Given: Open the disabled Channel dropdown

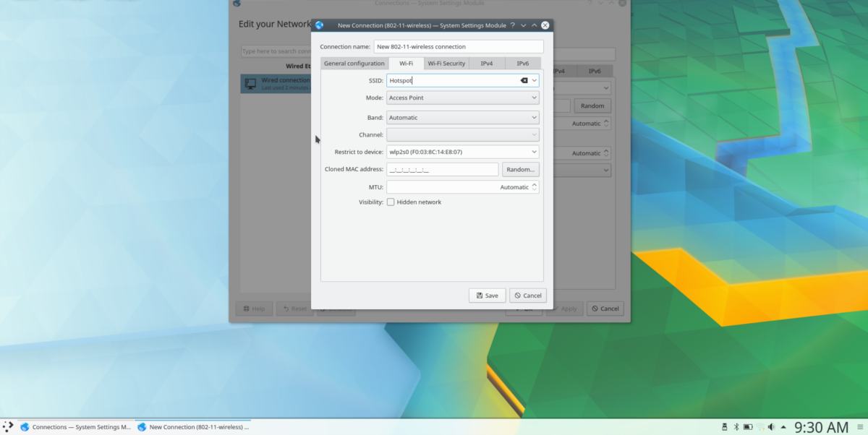Looking at the screenshot, I should (463, 135).
